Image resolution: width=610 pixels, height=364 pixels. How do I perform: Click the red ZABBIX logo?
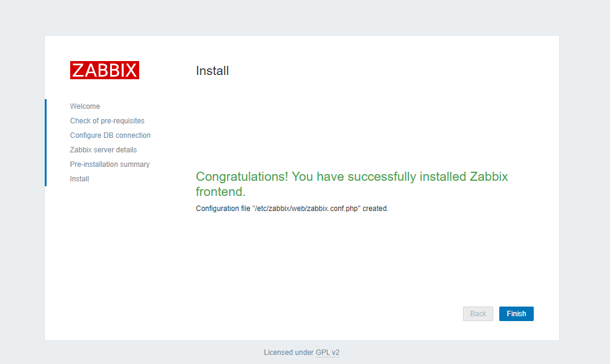[105, 70]
